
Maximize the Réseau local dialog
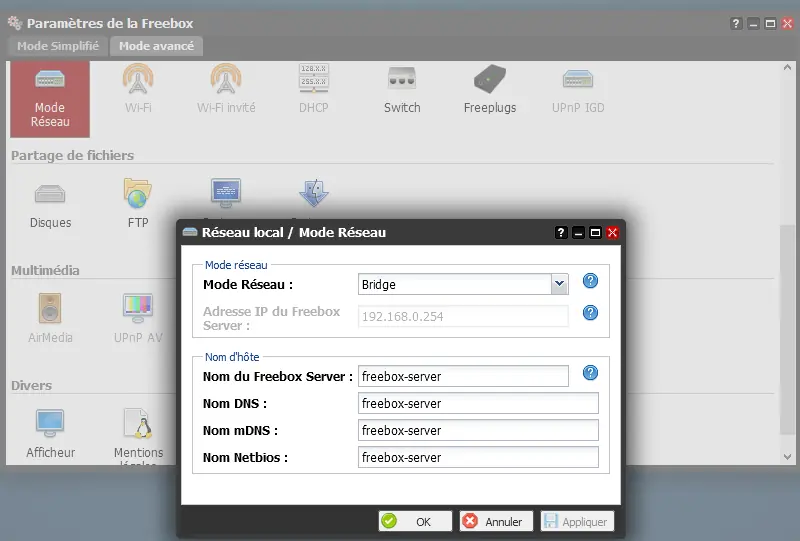pyautogui.click(x=595, y=233)
